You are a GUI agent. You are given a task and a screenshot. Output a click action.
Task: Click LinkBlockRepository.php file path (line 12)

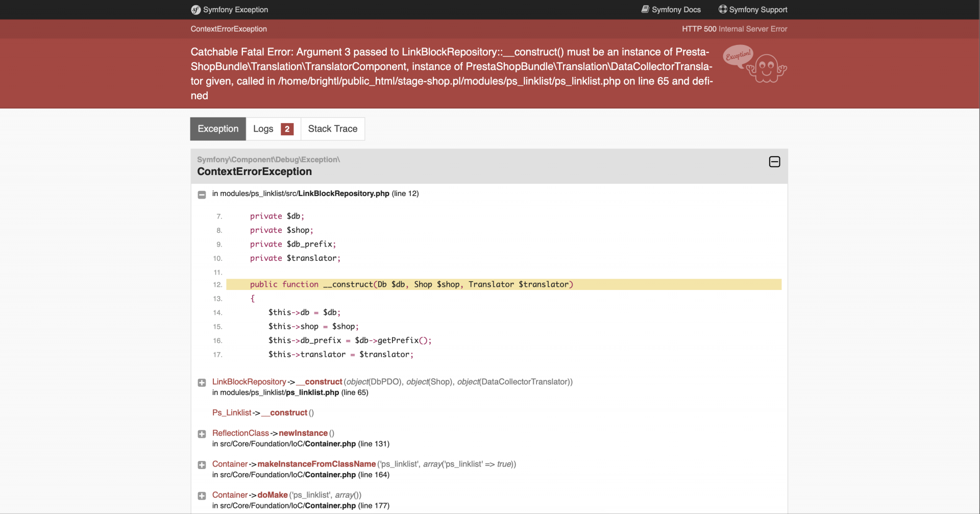tap(315, 193)
